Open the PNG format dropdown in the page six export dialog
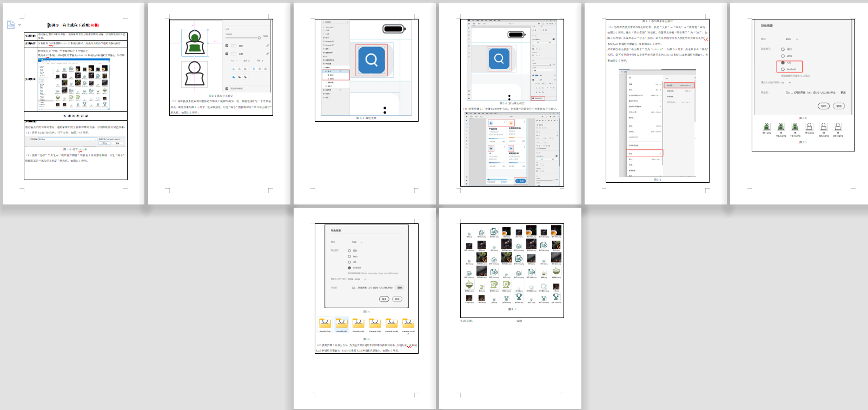 click(792, 39)
